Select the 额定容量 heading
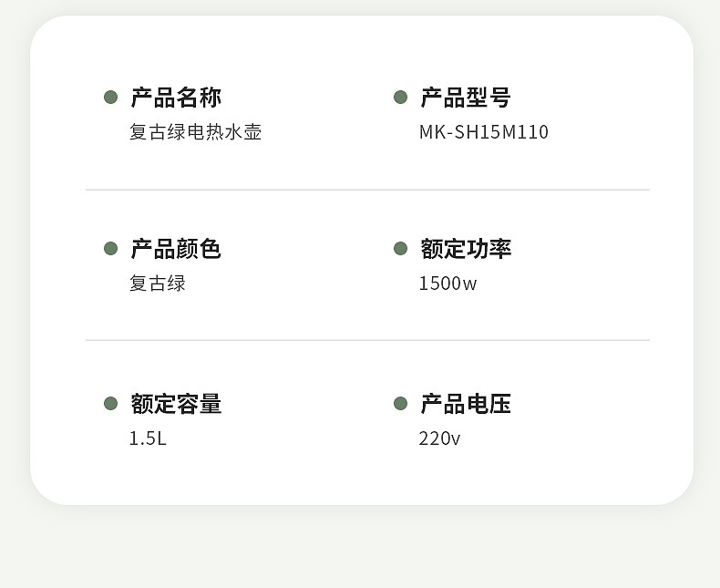 (x=176, y=404)
